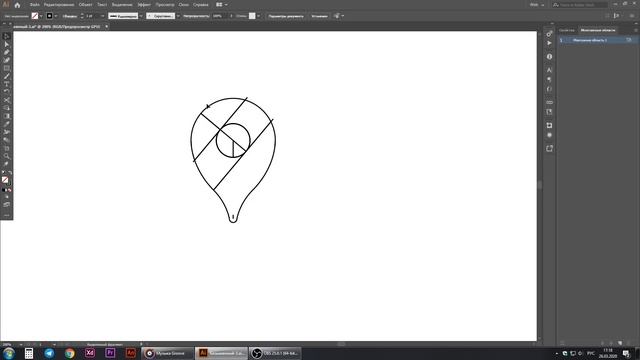The height and width of the screenshot is (360, 640).
Task: Open the Редактирование menu
Action: (x=59, y=5)
